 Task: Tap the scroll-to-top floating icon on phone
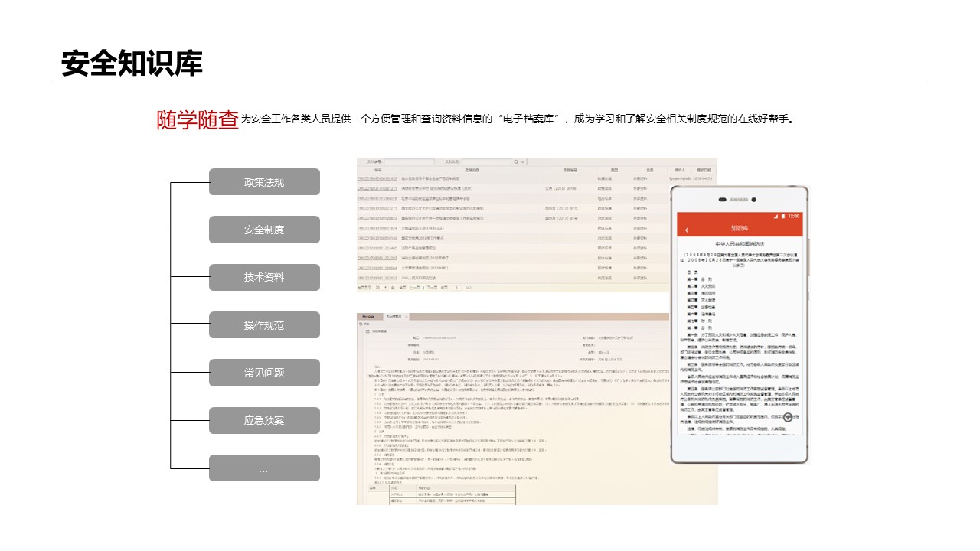788,418
